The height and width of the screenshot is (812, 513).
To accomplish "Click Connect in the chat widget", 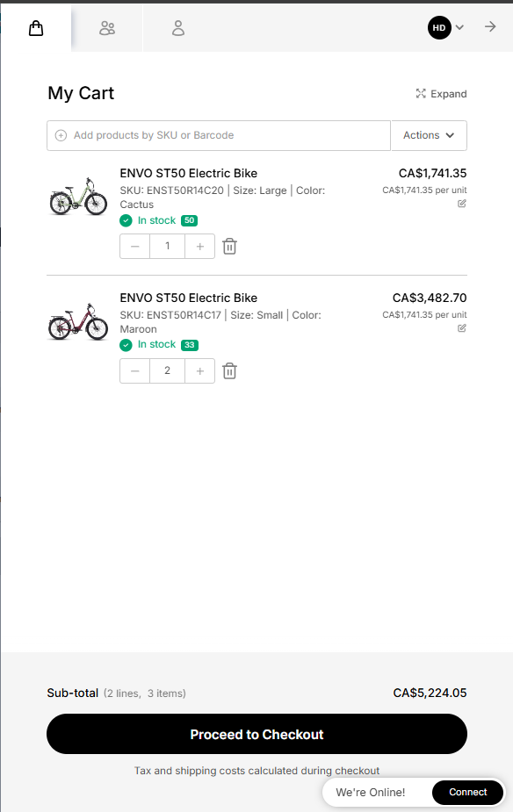I will point(467,792).
